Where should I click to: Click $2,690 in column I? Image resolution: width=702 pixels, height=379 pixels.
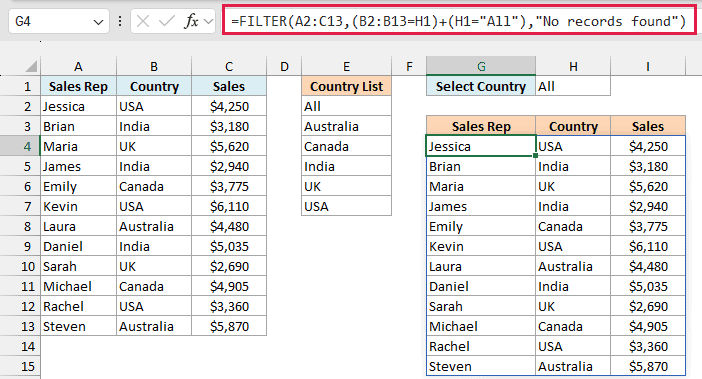(648, 306)
